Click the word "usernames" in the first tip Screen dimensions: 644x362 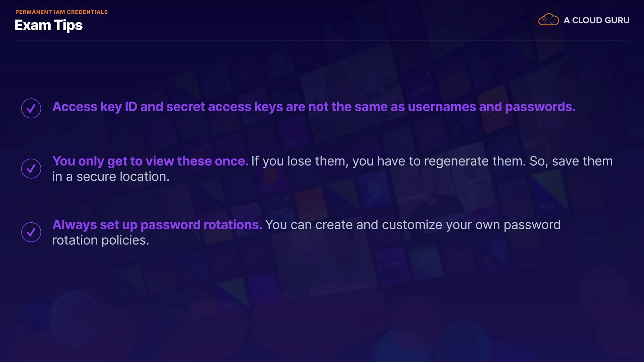pos(442,107)
